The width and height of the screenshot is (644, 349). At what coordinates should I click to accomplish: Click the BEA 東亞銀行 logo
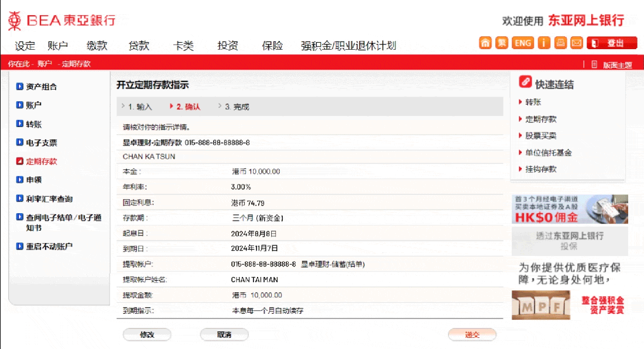tap(61, 20)
